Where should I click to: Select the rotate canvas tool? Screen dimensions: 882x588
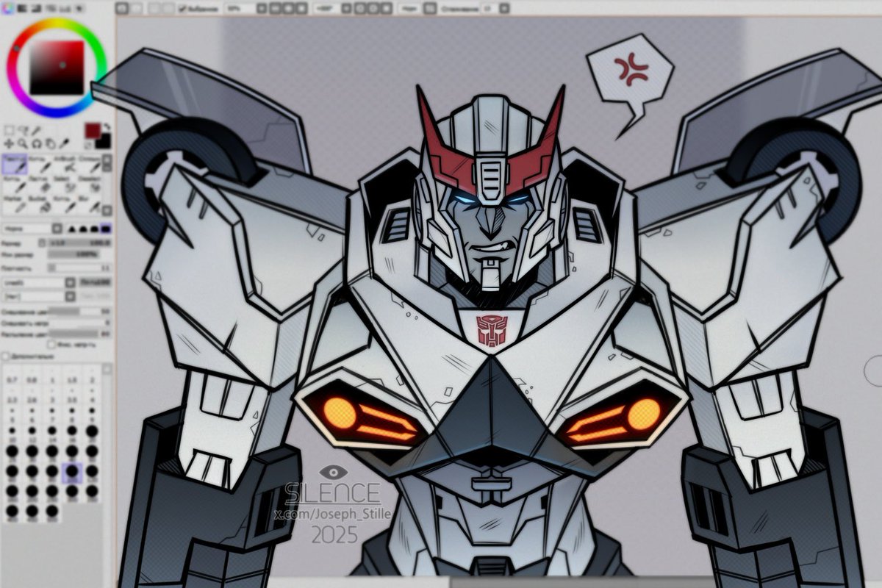(x=36, y=144)
